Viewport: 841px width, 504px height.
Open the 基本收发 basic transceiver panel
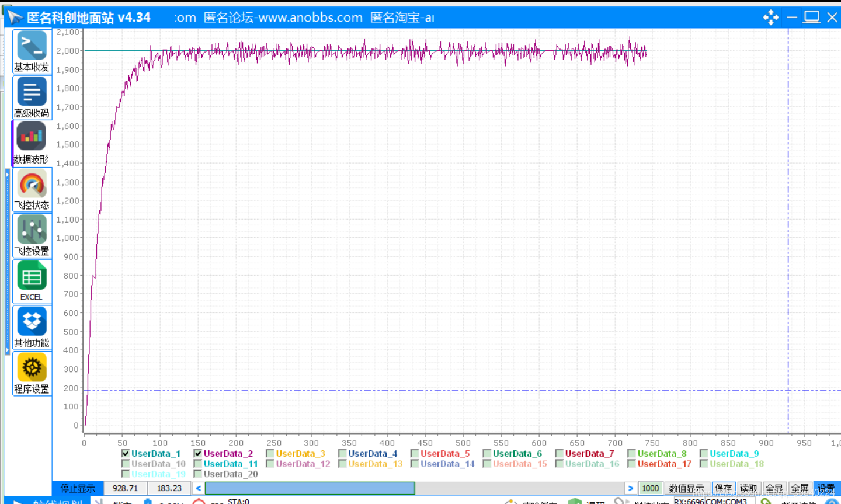pyautogui.click(x=32, y=51)
